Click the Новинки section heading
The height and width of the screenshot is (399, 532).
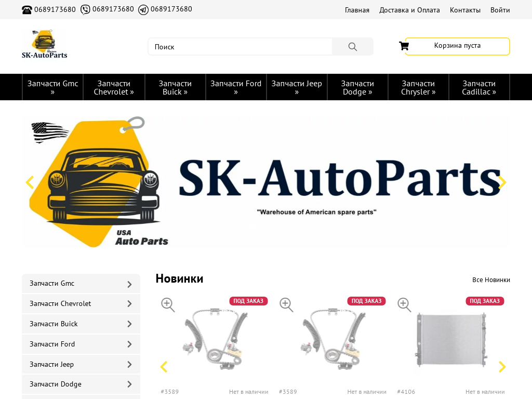click(179, 278)
